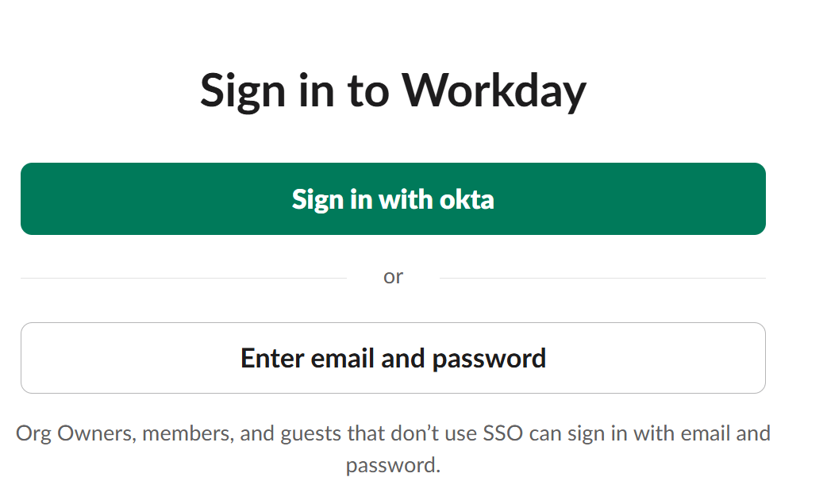
Task: Choose the email and password sign-in option
Action: [x=394, y=358]
